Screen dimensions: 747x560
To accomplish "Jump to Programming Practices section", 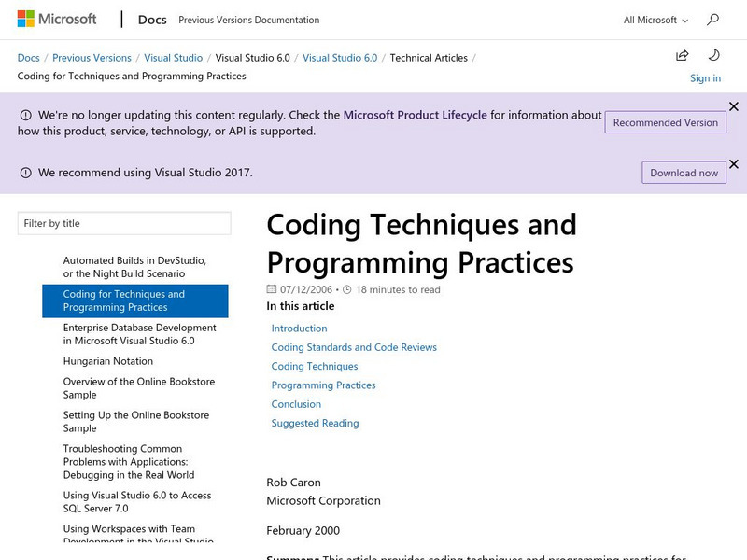I will [323, 385].
